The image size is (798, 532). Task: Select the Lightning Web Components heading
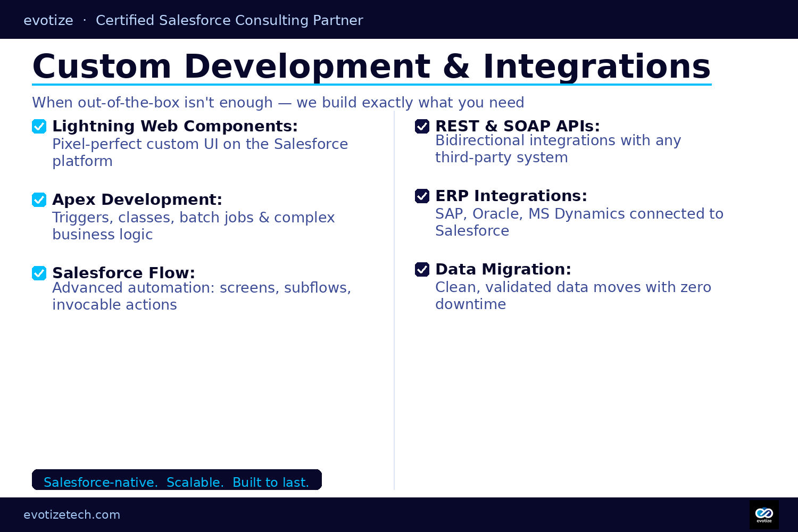[175, 126]
